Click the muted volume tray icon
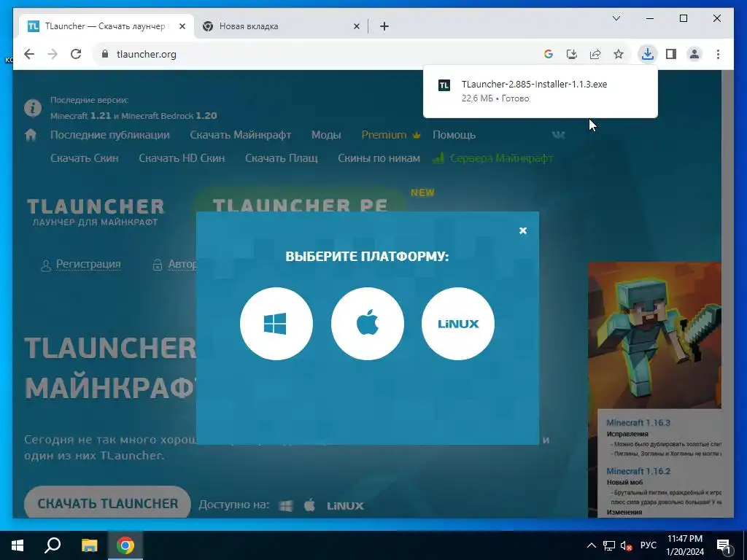Screen dimensions: 747x560 pos(626,545)
